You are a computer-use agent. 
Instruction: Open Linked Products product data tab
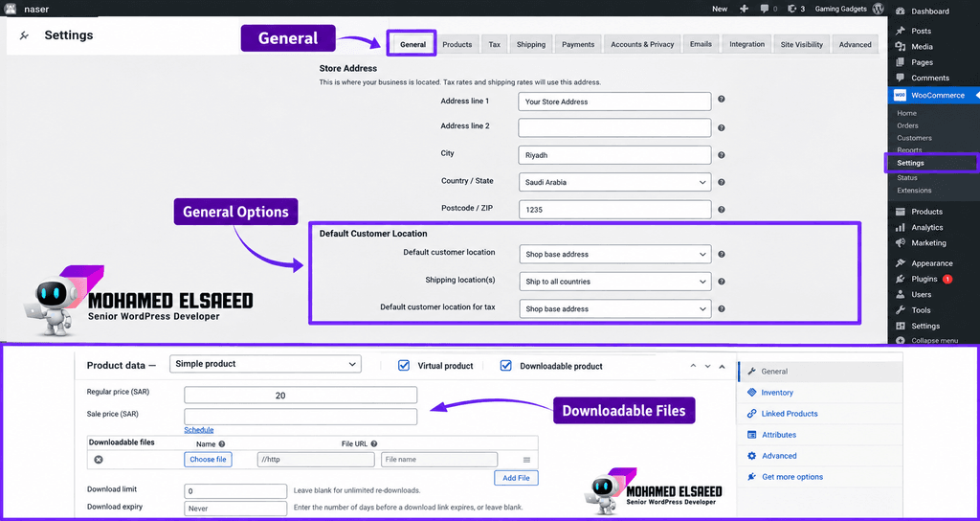(x=790, y=414)
